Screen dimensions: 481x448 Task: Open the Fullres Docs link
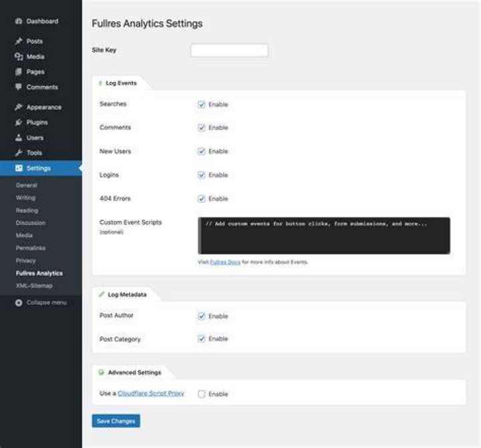point(225,262)
